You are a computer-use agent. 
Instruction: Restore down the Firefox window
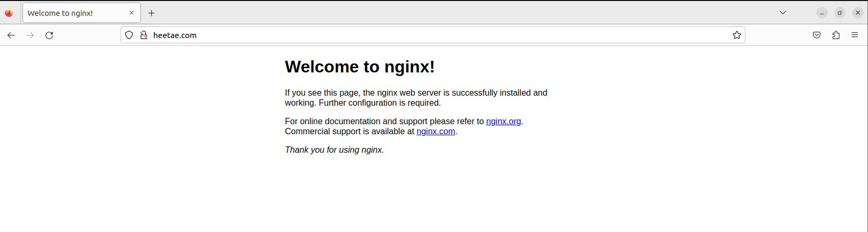pyautogui.click(x=840, y=13)
